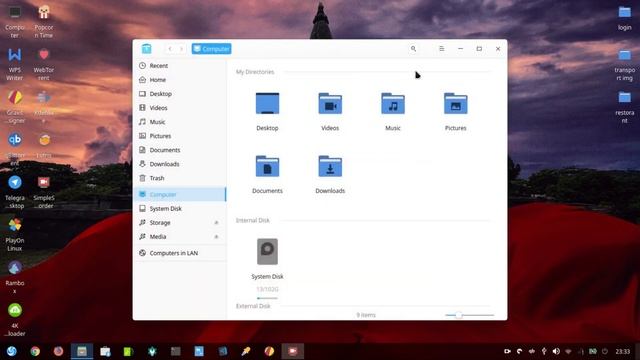Open SimpleScreenRecorder desktop shortcut

pyautogui.click(x=44, y=192)
